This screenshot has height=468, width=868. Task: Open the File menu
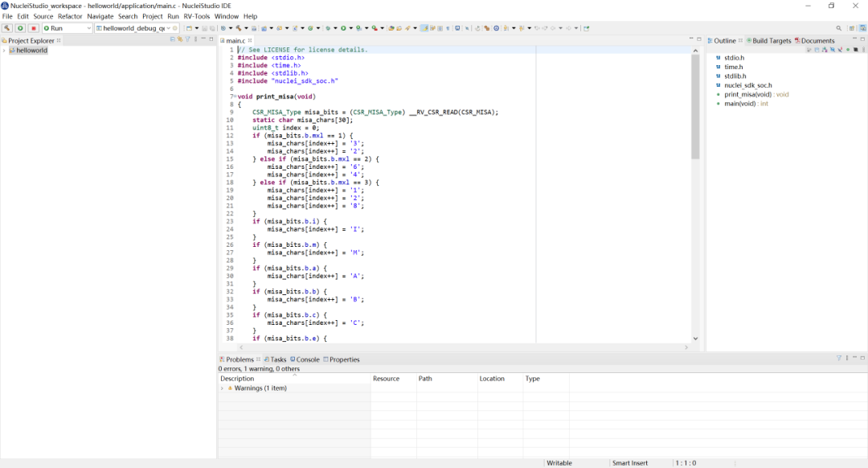pos(7,17)
